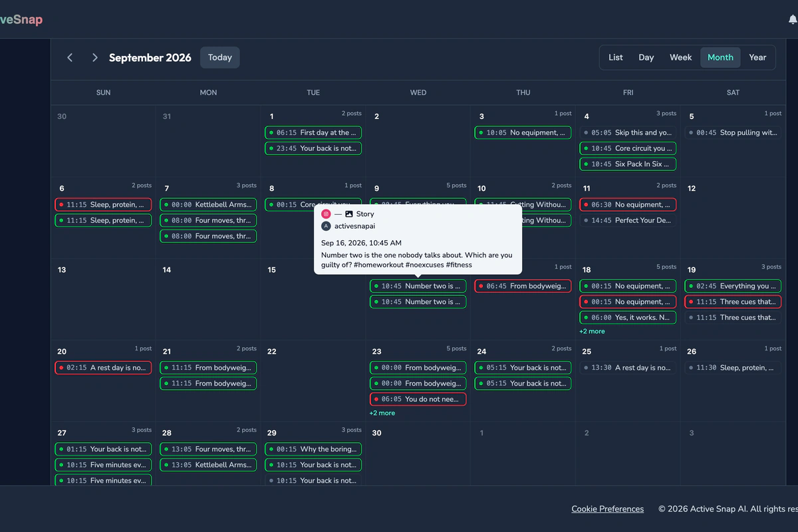This screenshot has width=798, height=532.
Task: Select day 12 in the calendar
Action: (692, 188)
